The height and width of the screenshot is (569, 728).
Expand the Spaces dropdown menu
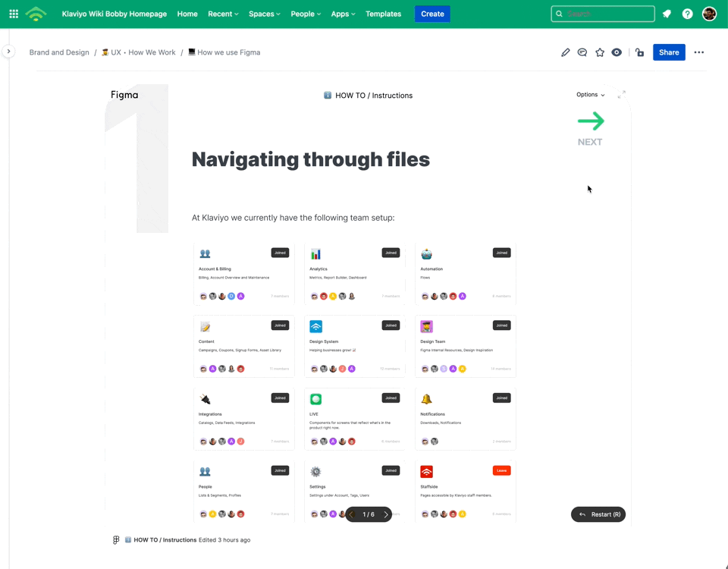265,14
